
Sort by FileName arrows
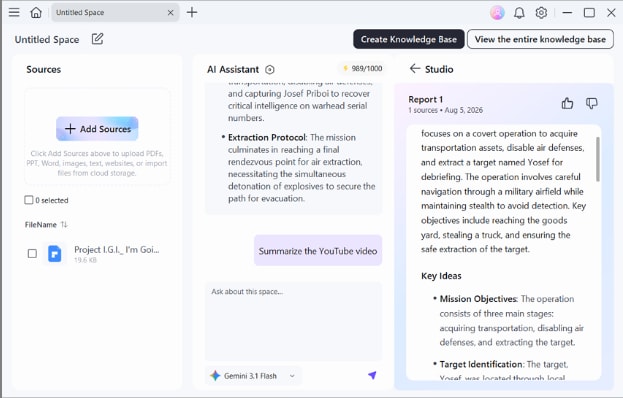click(x=64, y=225)
